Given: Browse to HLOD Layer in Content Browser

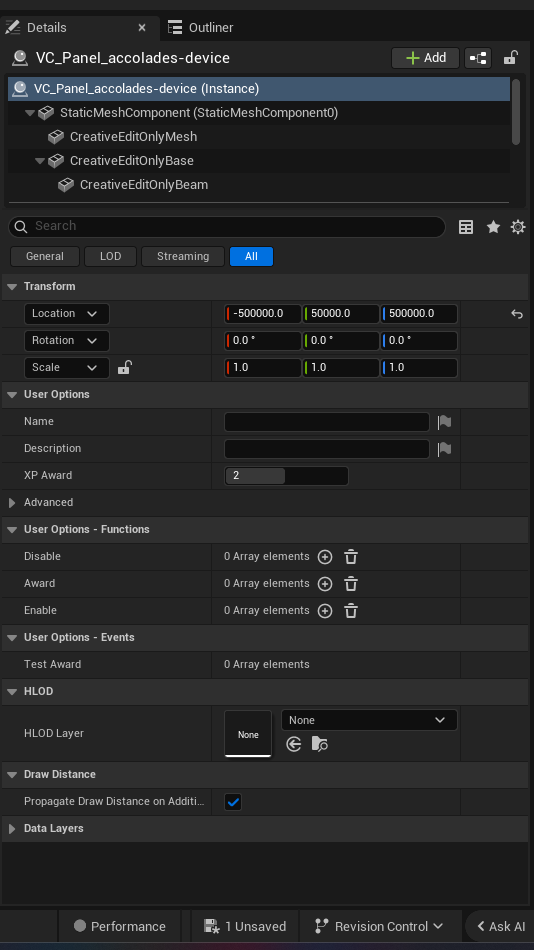Looking at the screenshot, I should (319, 744).
